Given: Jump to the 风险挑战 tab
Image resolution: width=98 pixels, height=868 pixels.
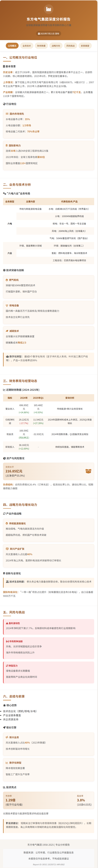Looking at the screenshot, I should click(70, 46).
